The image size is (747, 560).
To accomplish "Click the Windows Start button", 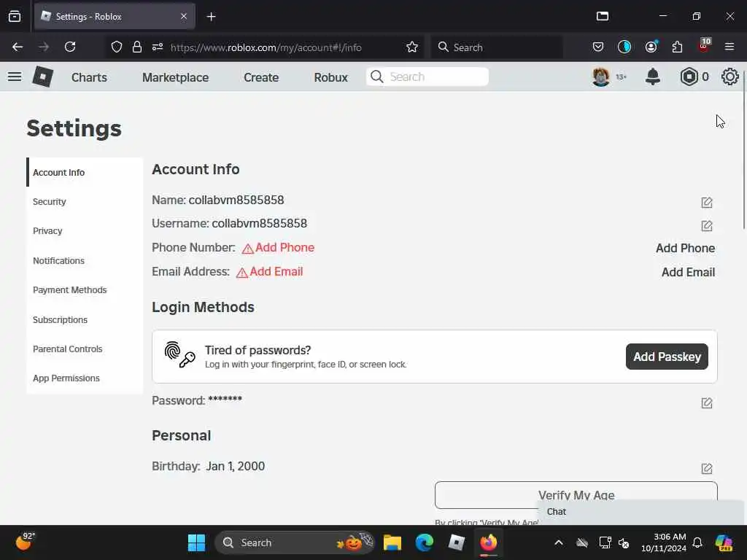I will (196, 542).
